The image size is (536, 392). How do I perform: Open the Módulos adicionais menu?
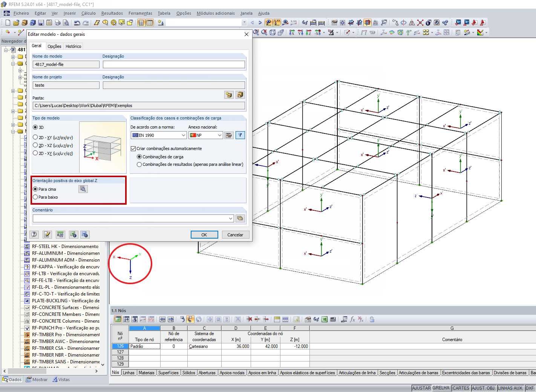216,13
